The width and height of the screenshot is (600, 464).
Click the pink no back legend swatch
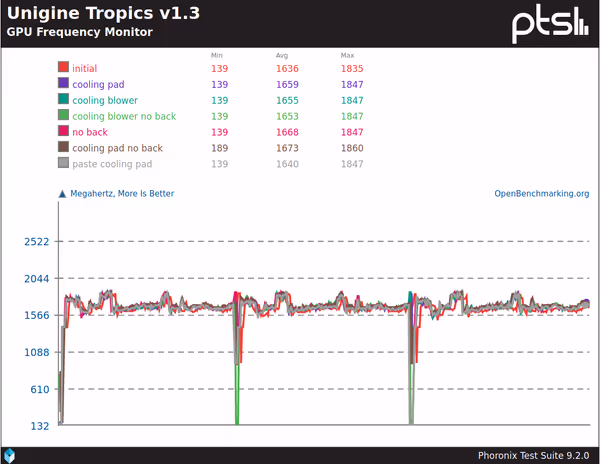coord(64,131)
